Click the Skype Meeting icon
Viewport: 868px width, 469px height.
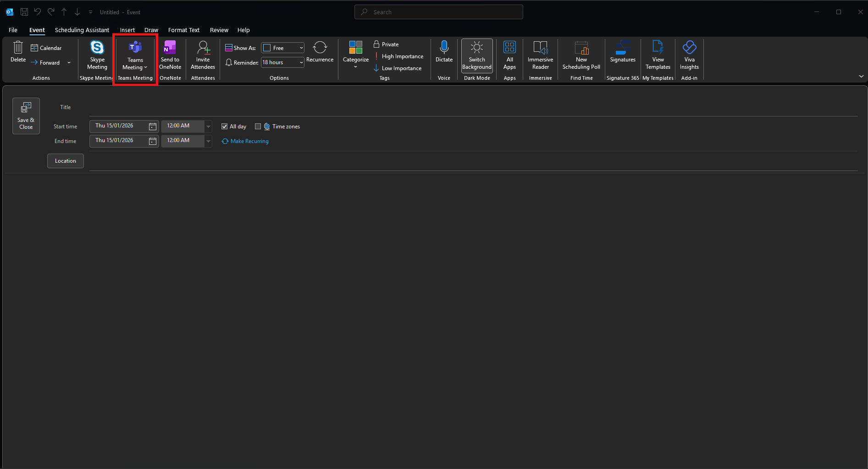[97, 48]
